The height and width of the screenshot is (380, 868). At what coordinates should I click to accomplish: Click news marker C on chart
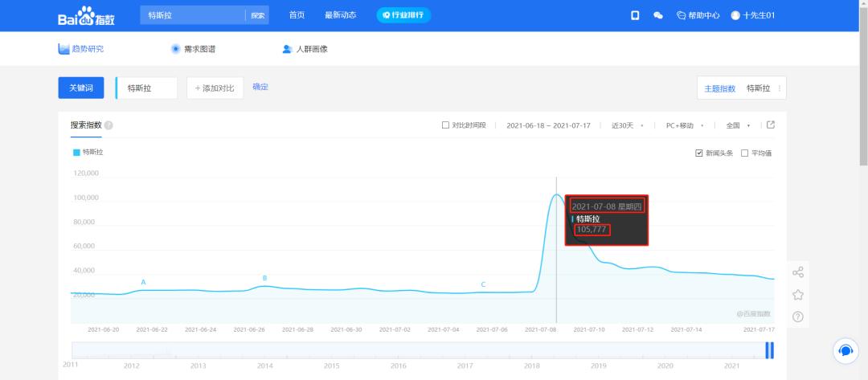point(483,284)
